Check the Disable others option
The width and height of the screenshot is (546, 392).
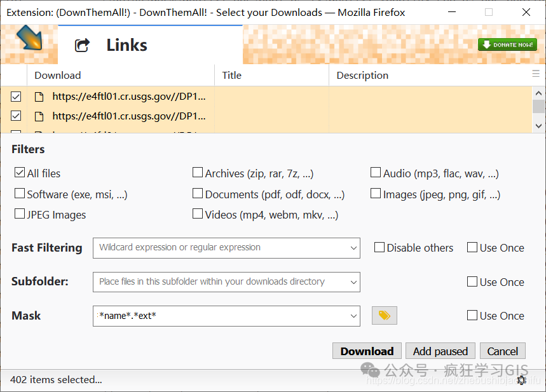pyautogui.click(x=379, y=247)
